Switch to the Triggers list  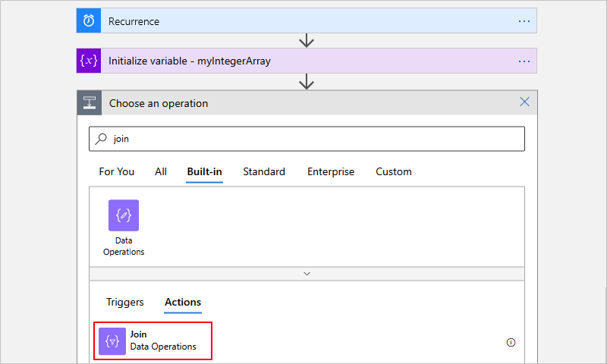[125, 302]
